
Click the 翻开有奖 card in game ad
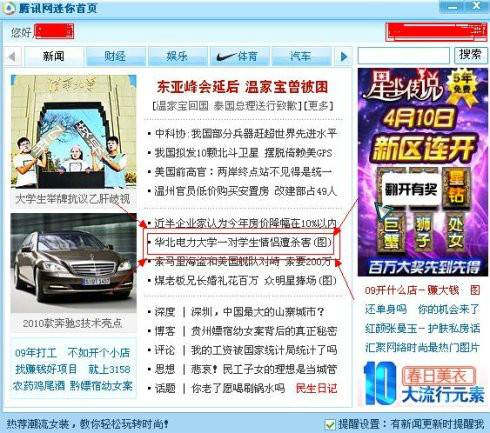click(x=411, y=189)
